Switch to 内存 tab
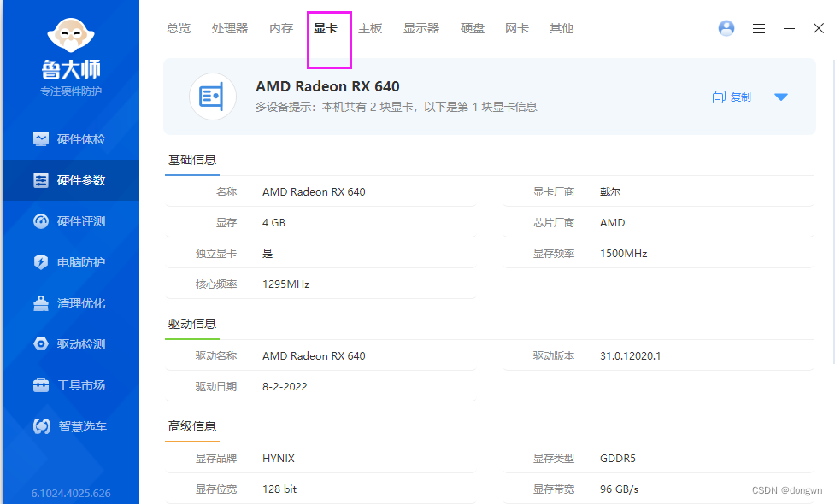Screen dimensions: 835x504 click(281, 28)
